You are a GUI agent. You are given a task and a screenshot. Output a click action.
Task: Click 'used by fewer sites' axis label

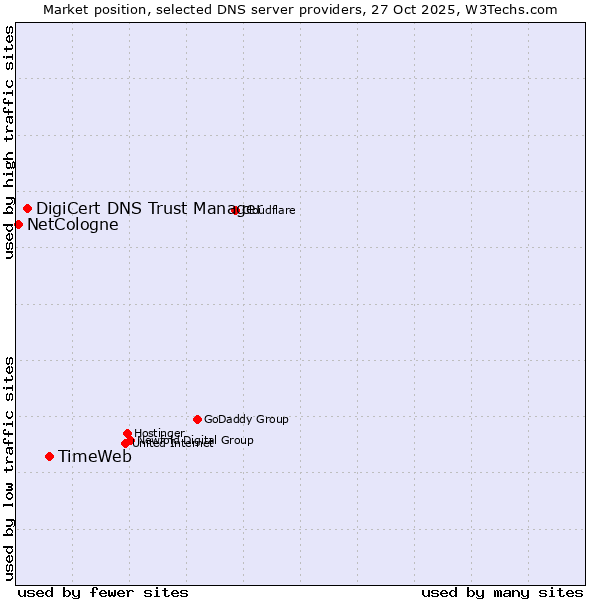[x=103, y=592]
